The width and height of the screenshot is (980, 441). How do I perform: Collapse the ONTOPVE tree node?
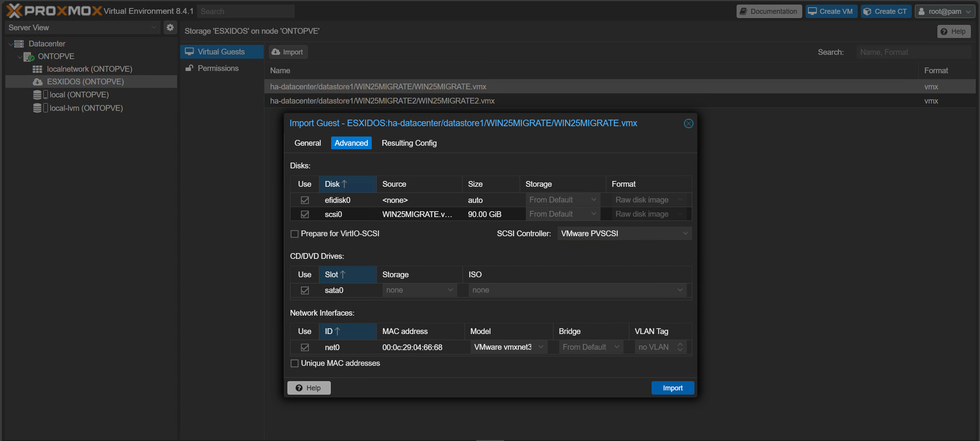20,57
